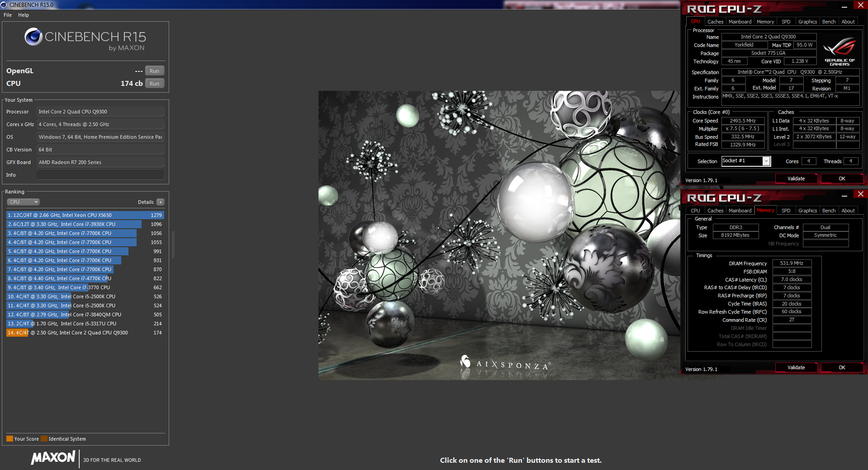This screenshot has height=470, width=868.
Task: Run the OpenGL benchmark test
Action: 154,71
